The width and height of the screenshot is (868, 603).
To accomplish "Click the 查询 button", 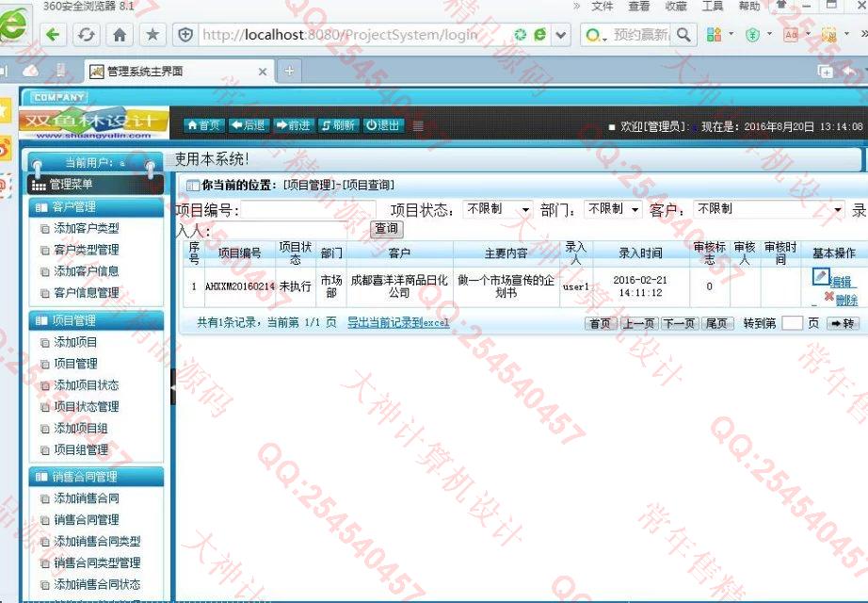I will coord(386,228).
